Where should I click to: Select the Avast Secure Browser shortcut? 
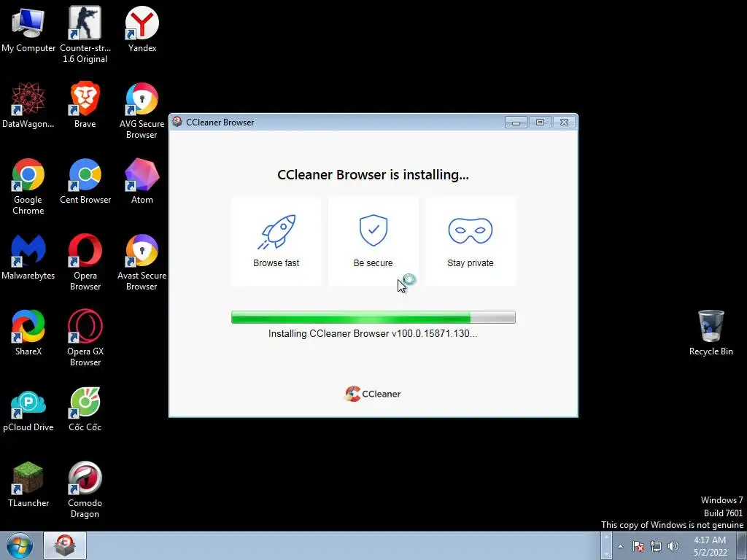click(x=142, y=262)
